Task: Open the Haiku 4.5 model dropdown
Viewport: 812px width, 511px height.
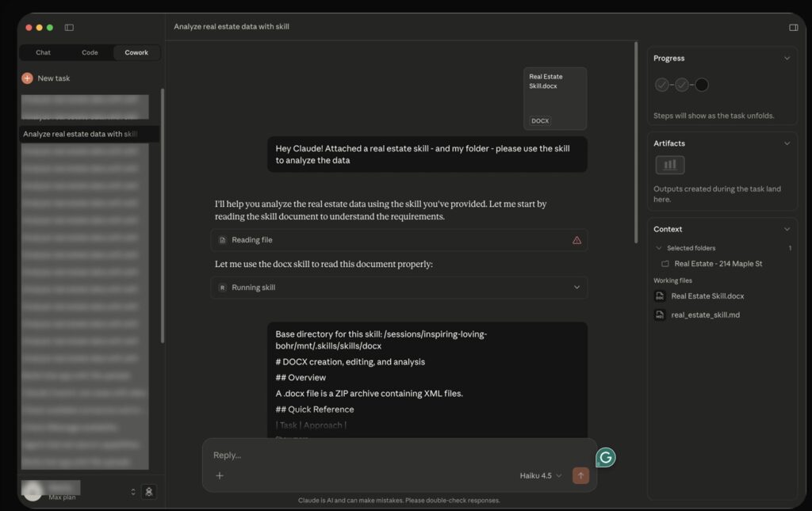Action: pyautogui.click(x=541, y=475)
